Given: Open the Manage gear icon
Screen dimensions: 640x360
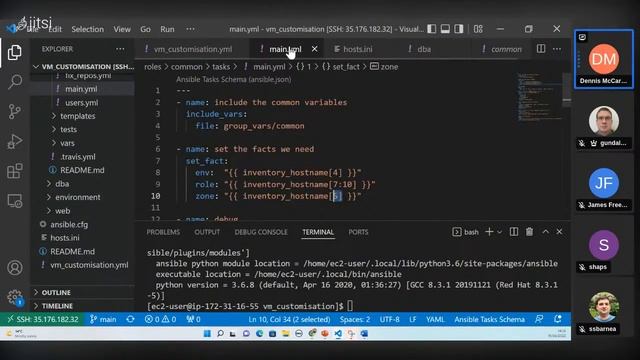Looking at the screenshot, I should coord(15,297).
